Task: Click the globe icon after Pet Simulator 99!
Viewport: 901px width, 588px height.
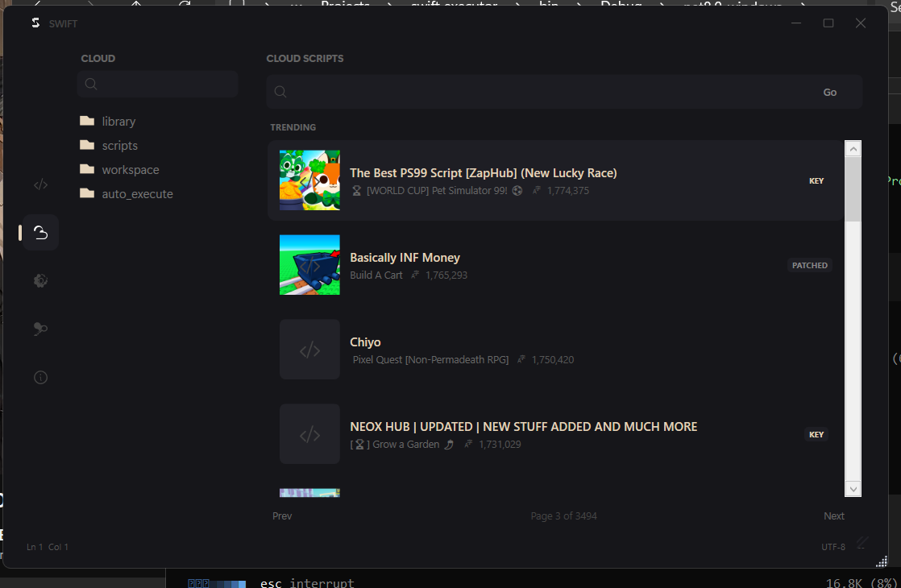Action: [517, 191]
